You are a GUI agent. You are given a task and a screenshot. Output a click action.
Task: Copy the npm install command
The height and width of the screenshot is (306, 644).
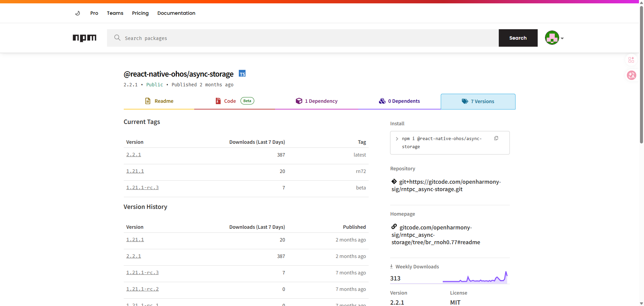(496, 138)
